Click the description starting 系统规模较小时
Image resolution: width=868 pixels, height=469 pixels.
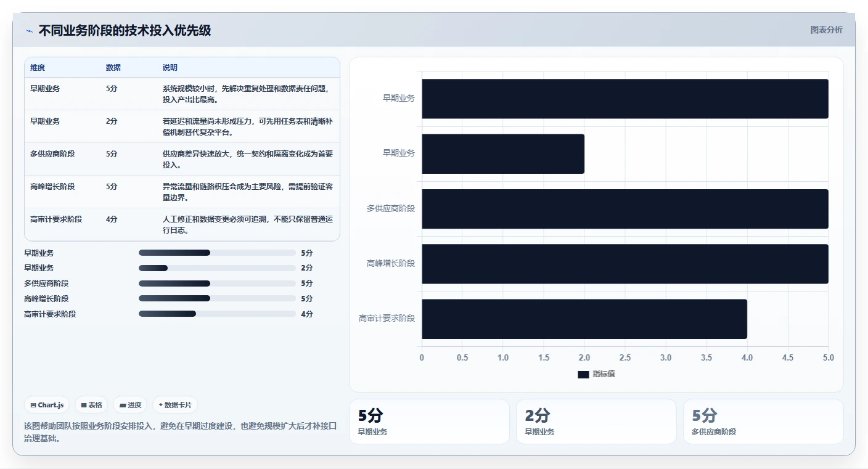[246, 94]
